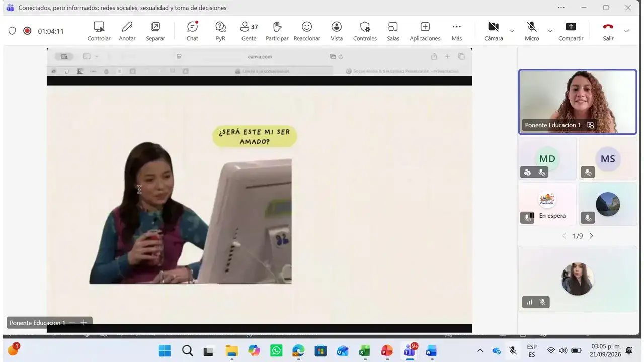Go to next participants page arrow
The width and height of the screenshot is (644, 362).
[x=591, y=236]
